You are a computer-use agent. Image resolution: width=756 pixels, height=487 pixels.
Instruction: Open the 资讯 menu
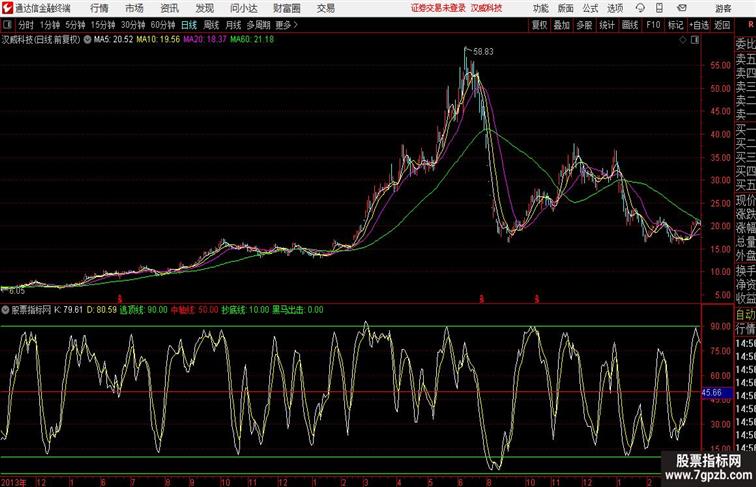point(169,8)
